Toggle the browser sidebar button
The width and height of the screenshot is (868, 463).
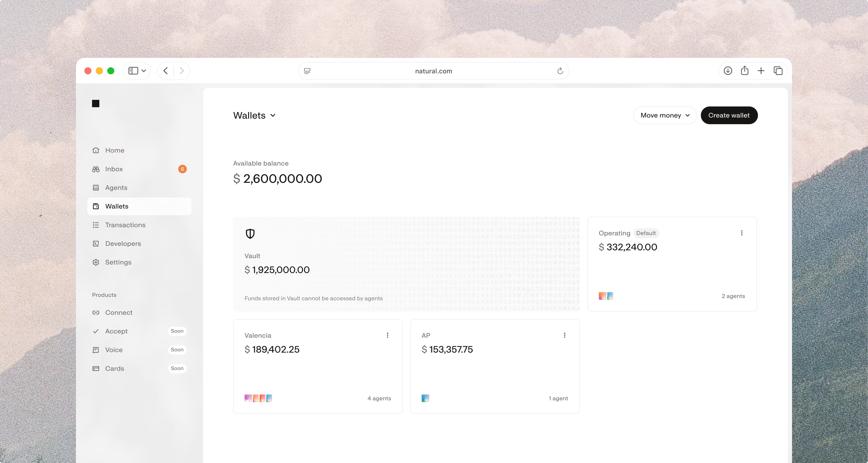coord(133,71)
